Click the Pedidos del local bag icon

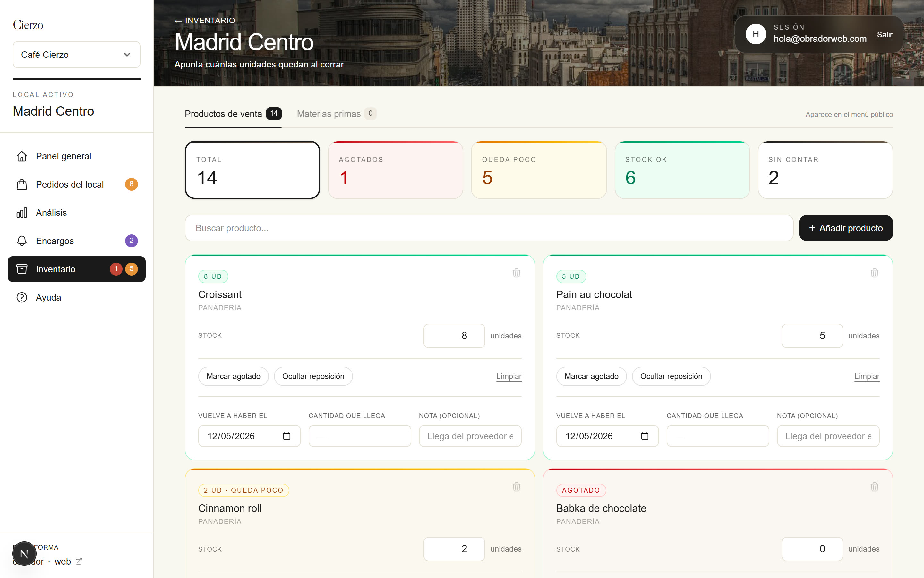click(x=22, y=185)
